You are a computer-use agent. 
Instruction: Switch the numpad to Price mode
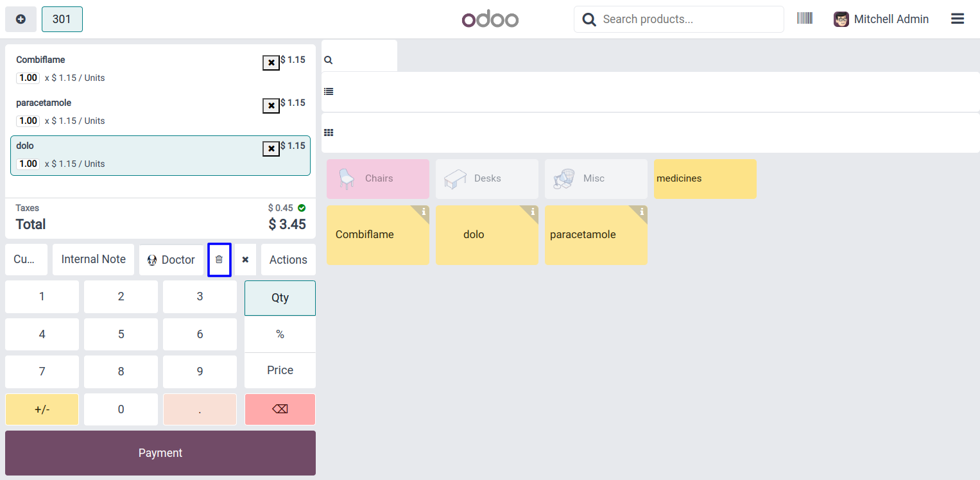(280, 370)
